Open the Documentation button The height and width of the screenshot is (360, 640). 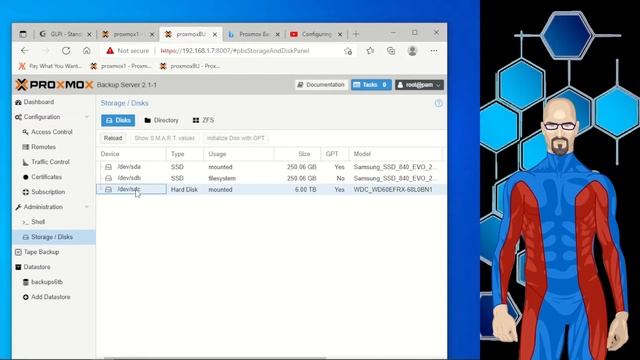point(321,85)
